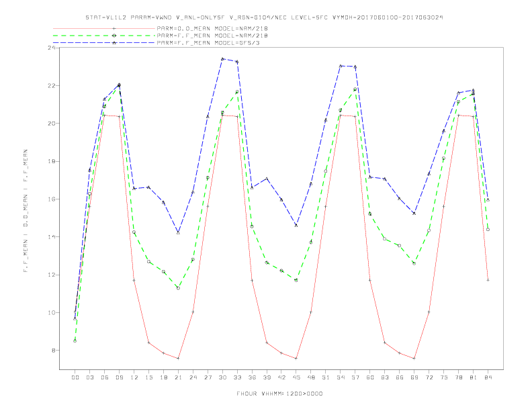Click the green dashed legend line sample
Viewport: 532px width, 411px height.
tap(104, 36)
